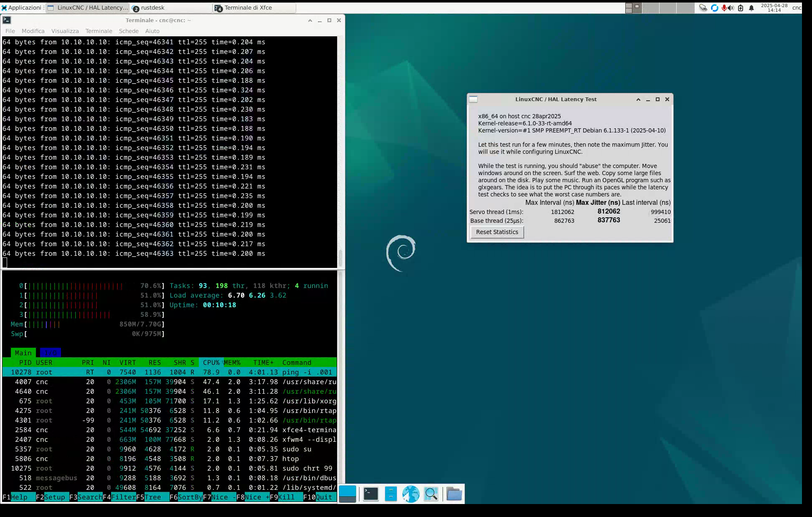The height and width of the screenshot is (517, 812).
Task: Click the blue rustdesk icon in the system tray
Action: (x=714, y=8)
